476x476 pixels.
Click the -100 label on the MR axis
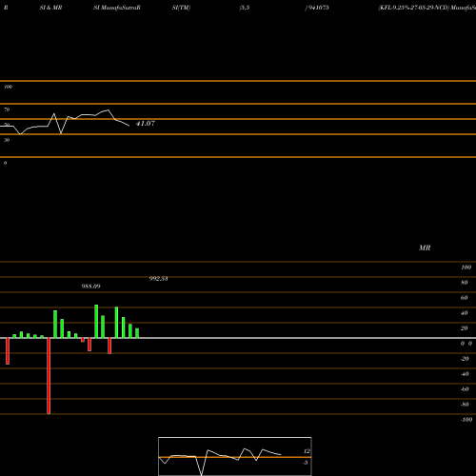(466, 420)
